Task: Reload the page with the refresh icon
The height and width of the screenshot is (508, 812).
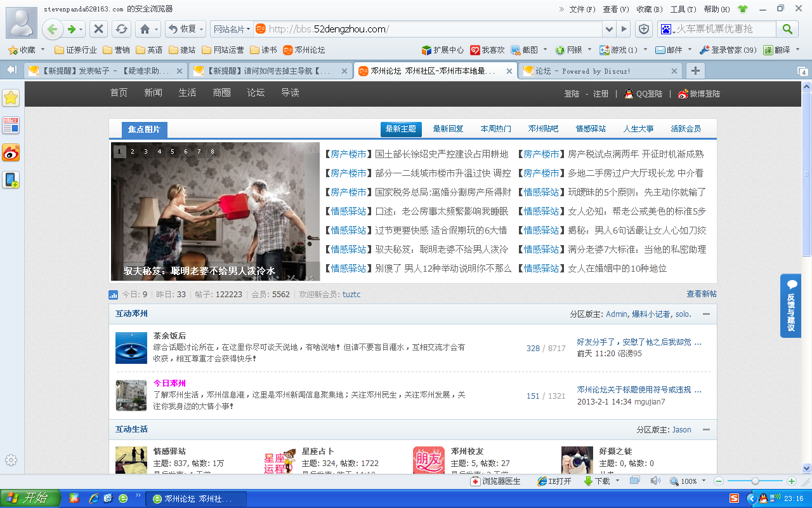Action: click(122, 29)
